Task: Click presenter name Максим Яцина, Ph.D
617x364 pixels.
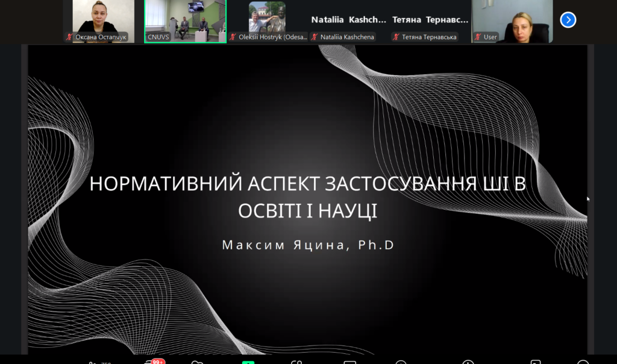Action: pos(308,245)
